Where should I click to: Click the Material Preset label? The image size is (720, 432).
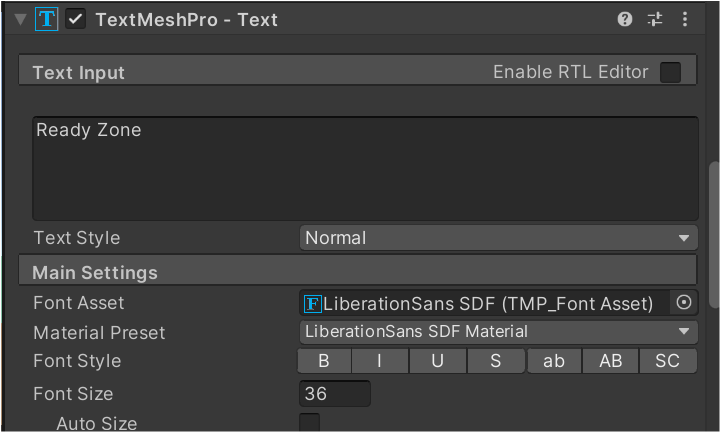[99, 333]
